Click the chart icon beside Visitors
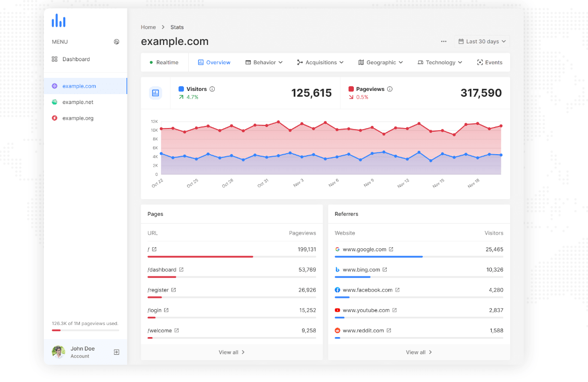Screen dimensions: 588x382 [155, 93]
